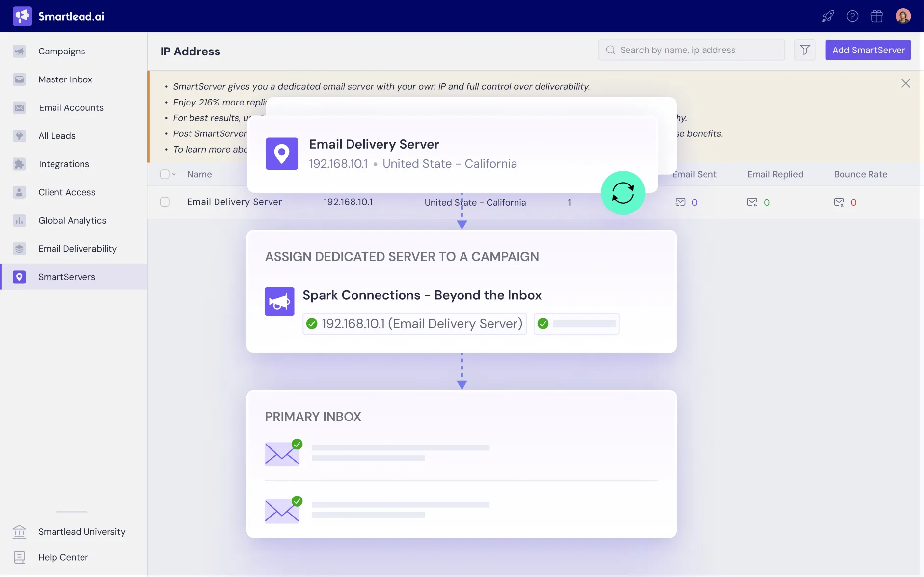Toggle the select-all checkbox in table header
The image size is (924, 577).
click(165, 174)
